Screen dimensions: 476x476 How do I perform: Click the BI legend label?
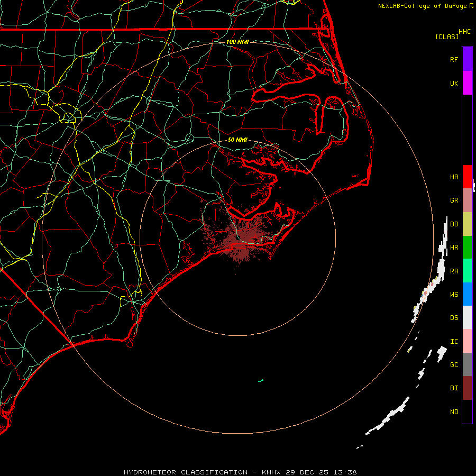click(454, 388)
